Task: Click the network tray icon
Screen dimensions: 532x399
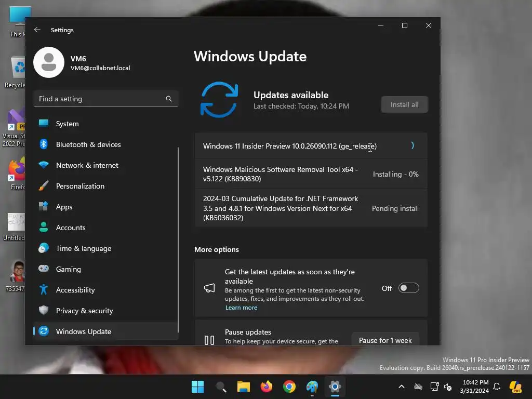Action: pyautogui.click(x=434, y=387)
